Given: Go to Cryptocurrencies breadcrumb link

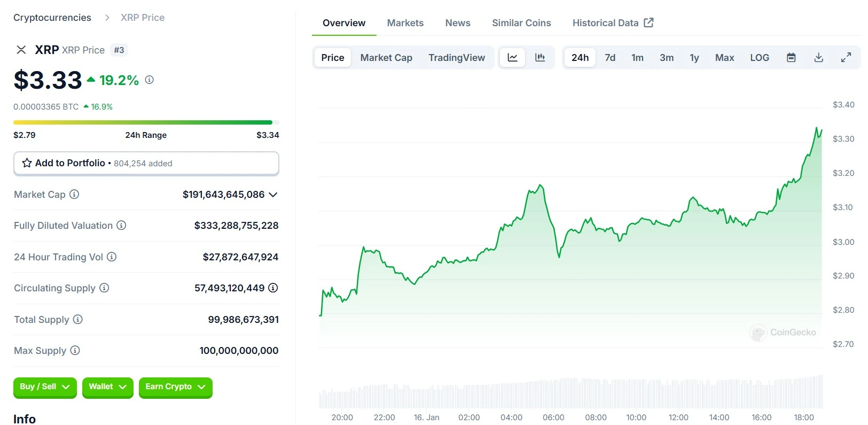Looking at the screenshot, I should [52, 18].
